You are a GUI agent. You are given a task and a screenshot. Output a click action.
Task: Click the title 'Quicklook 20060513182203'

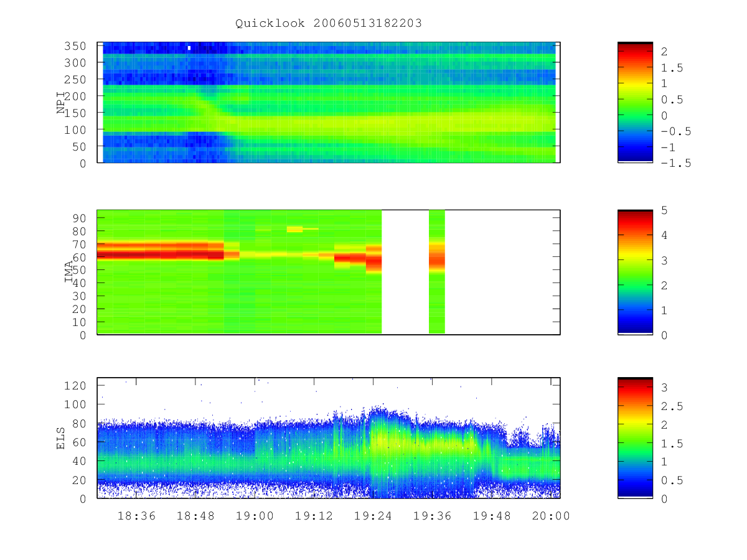coord(329,23)
